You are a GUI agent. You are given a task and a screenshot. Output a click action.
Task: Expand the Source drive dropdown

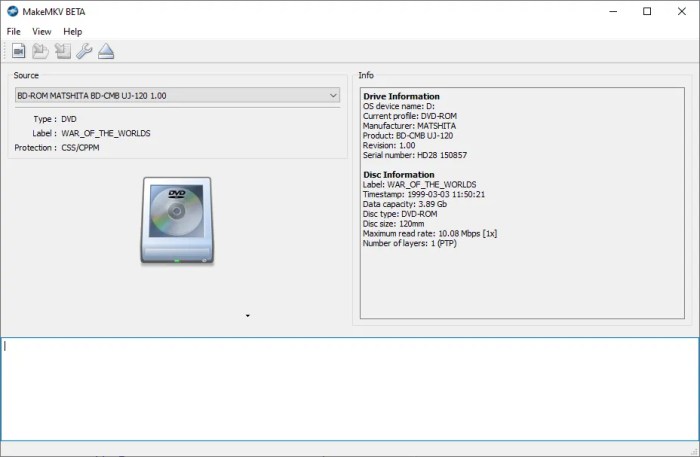[x=177, y=96]
